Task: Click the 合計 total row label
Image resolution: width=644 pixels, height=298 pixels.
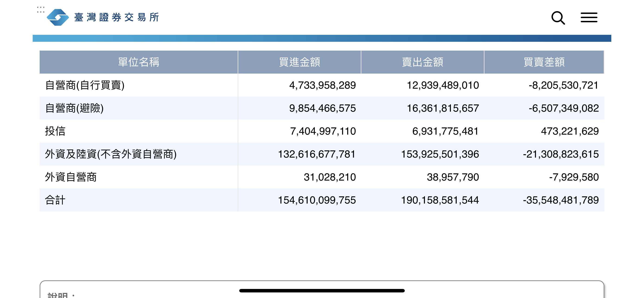Action: tap(55, 200)
